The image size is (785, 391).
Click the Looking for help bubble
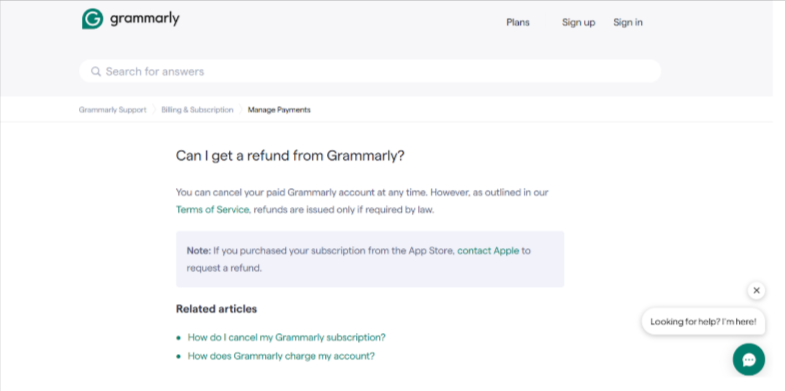point(703,322)
